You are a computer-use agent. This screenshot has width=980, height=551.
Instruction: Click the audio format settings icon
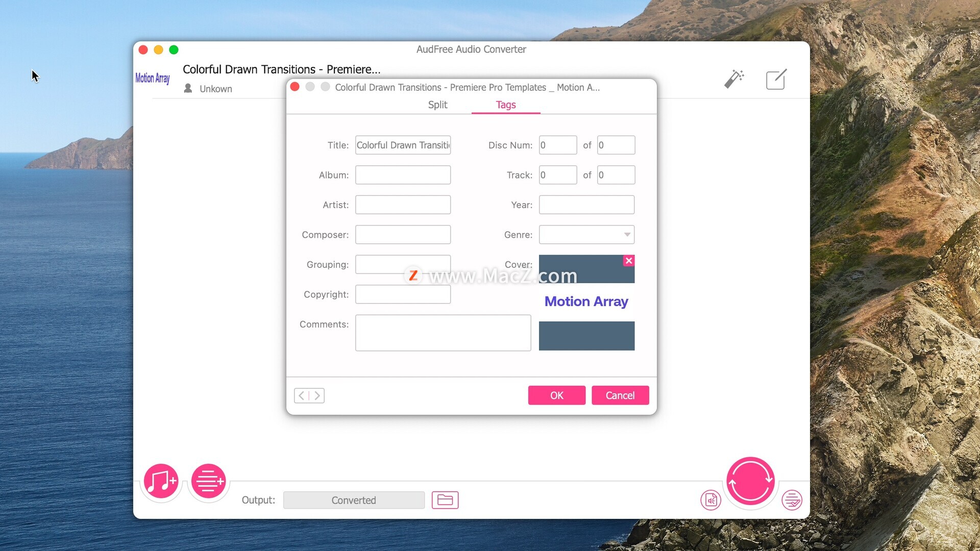pyautogui.click(x=711, y=500)
